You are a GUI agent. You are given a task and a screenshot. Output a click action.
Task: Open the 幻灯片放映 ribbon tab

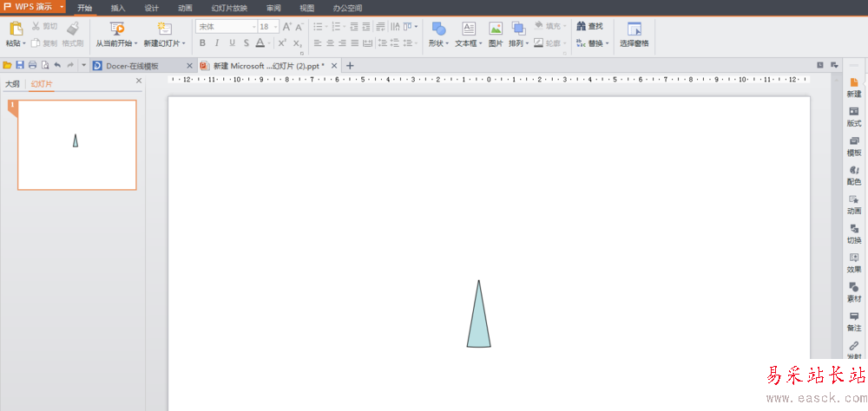(x=229, y=8)
